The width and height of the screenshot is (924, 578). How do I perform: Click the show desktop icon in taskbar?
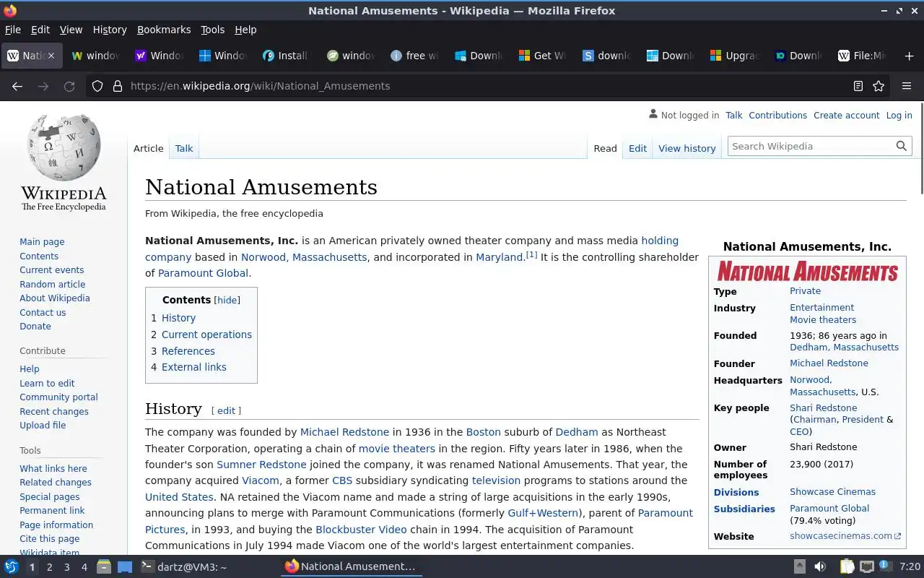tap(125, 566)
